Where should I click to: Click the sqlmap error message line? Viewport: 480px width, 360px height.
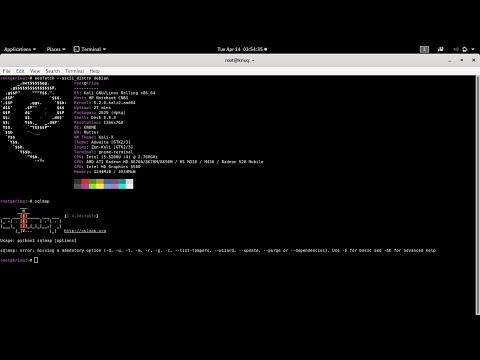[x=218, y=250]
